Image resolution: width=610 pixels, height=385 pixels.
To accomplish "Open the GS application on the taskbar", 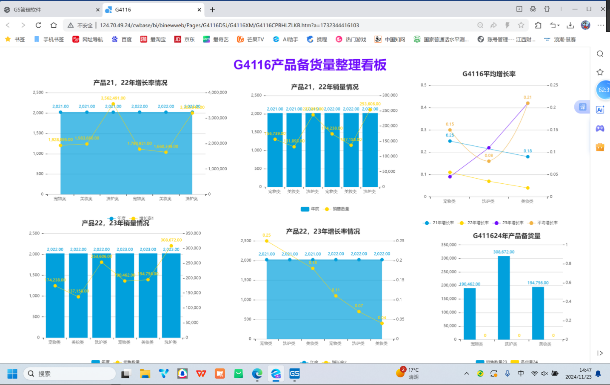I will [294, 374].
